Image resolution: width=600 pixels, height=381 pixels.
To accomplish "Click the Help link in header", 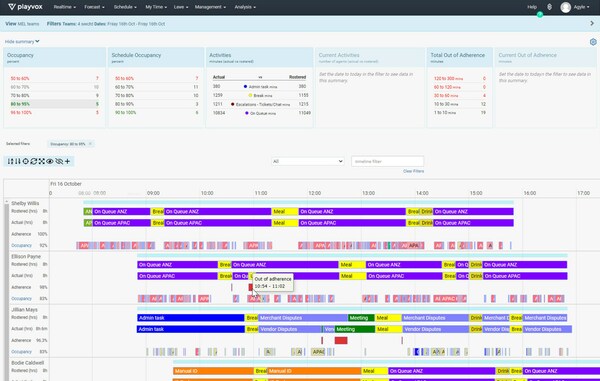I will (x=532, y=7).
